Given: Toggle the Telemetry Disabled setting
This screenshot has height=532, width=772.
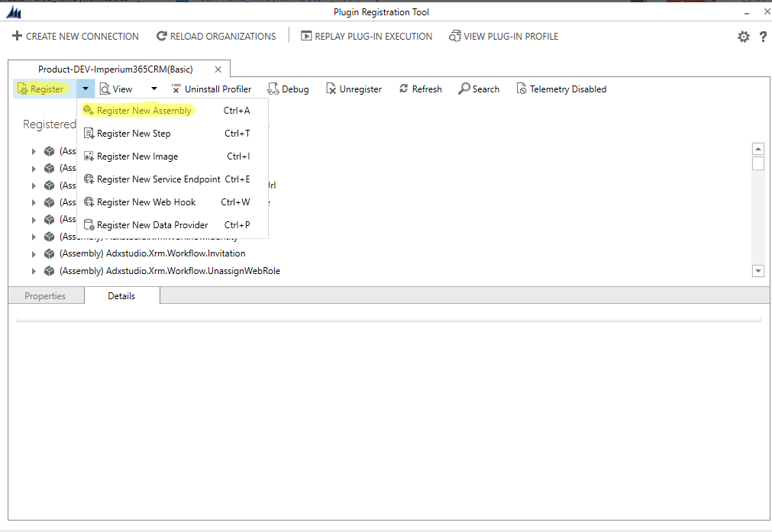Looking at the screenshot, I should (561, 89).
